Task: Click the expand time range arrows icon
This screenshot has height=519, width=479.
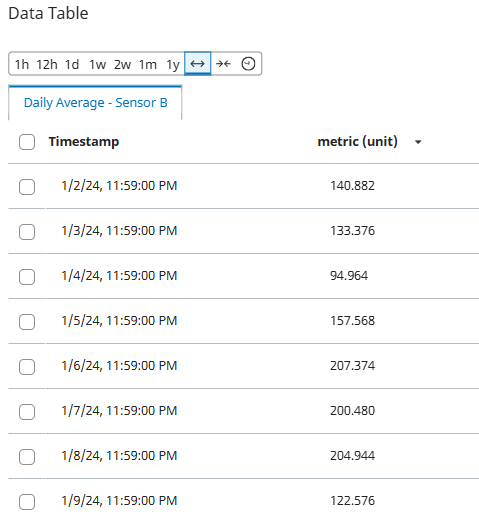Action: (x=198, y=63)
